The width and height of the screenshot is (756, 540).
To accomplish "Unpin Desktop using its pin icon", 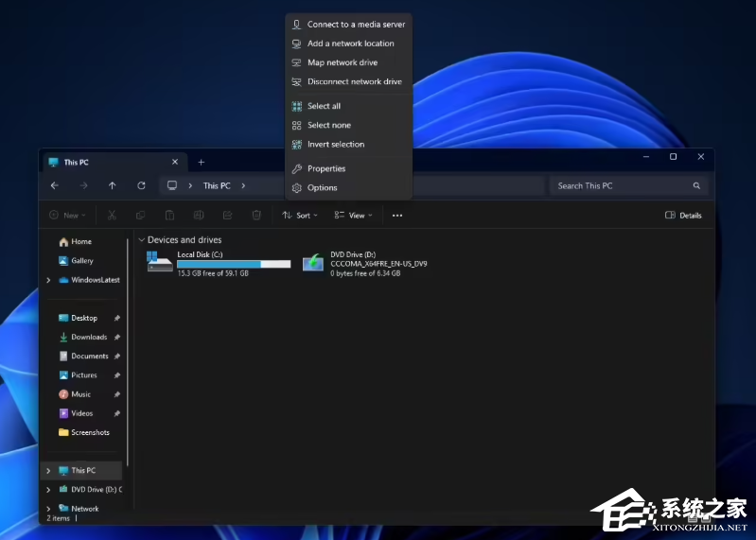I will 116,318.
